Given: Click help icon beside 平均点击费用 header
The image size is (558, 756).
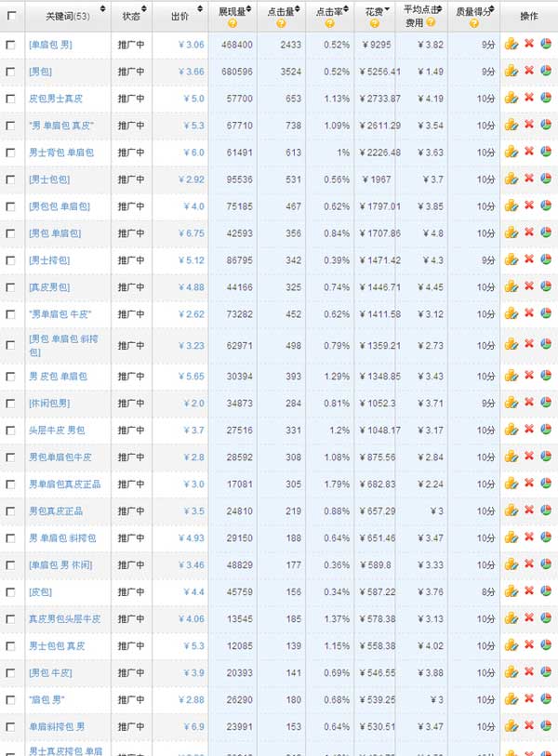Looking at the screenshot, I should 431,22.
